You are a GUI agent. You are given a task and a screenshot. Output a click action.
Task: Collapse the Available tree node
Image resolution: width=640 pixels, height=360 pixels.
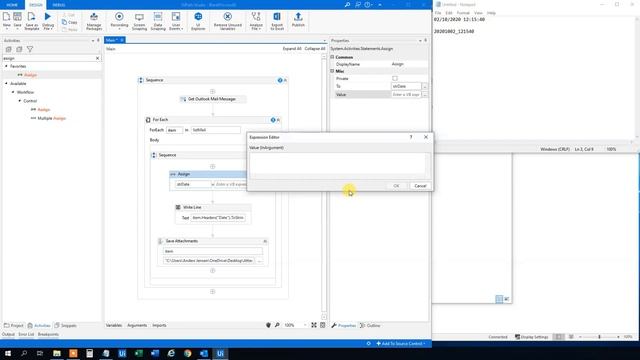point(6,83)
